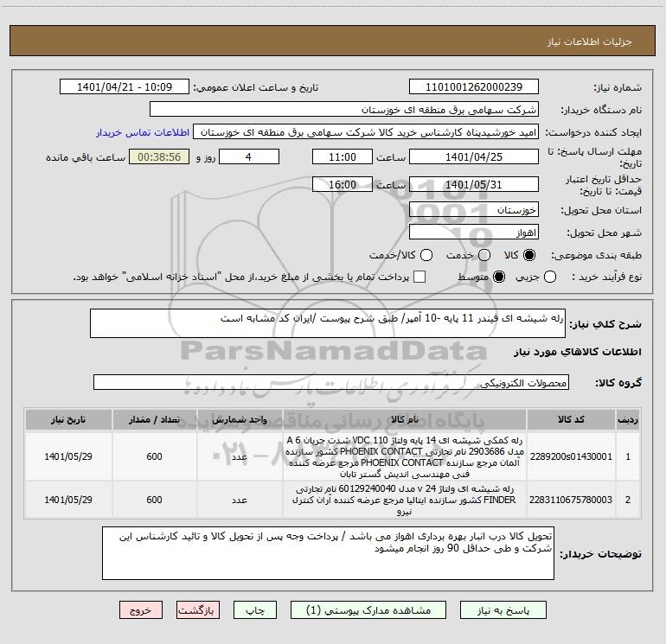This screenshot has width=666, height=644.
Task: Click the deadline time field 11:00
Action: (343, 157)
